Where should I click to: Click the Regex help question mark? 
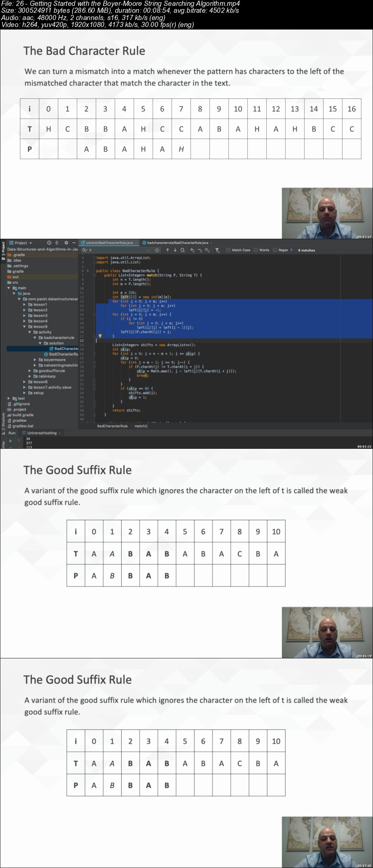click(291, 250)
